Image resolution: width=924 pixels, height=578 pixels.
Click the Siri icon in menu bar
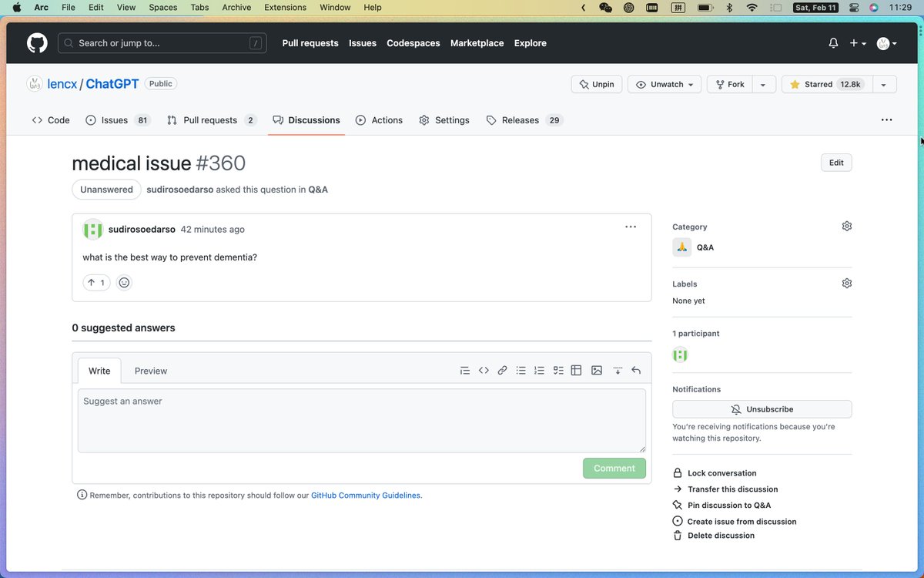point(874,8)
